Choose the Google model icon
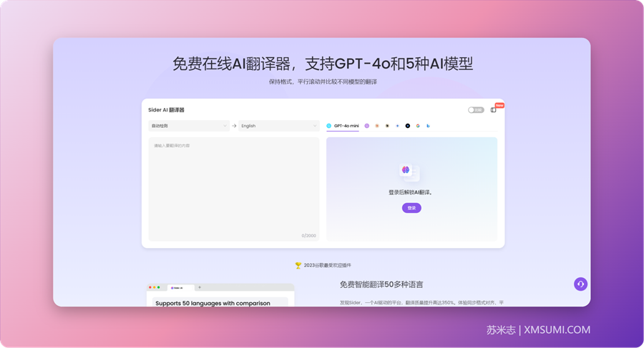Viewport: 644px width, 348px height. pos(418,126)
